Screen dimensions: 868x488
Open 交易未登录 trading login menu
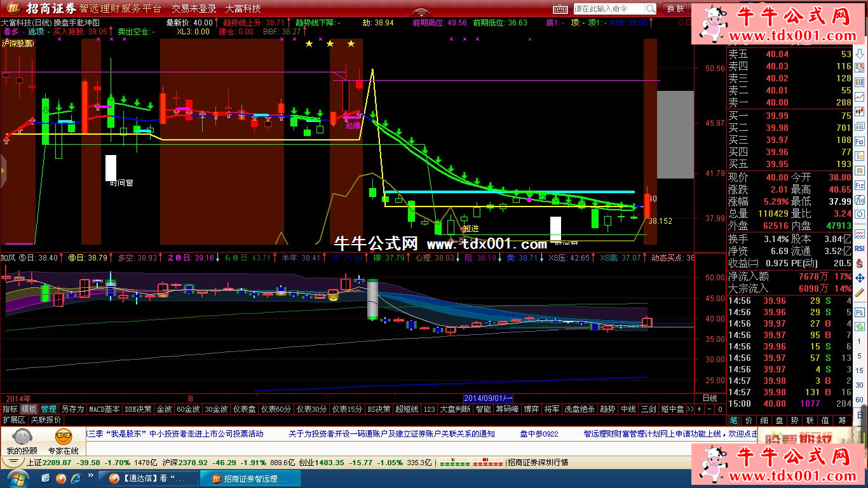click(x=194, y=9)
